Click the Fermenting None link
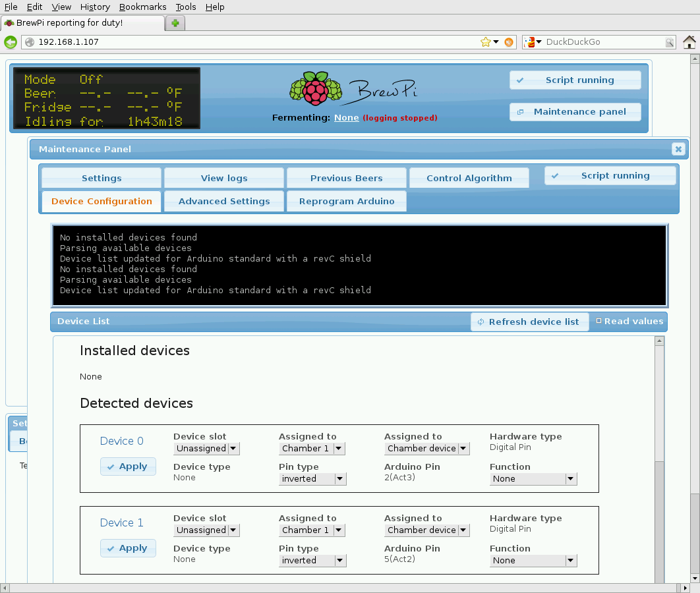Viewport: 700px width, 593px height. [x=347, y=117]
